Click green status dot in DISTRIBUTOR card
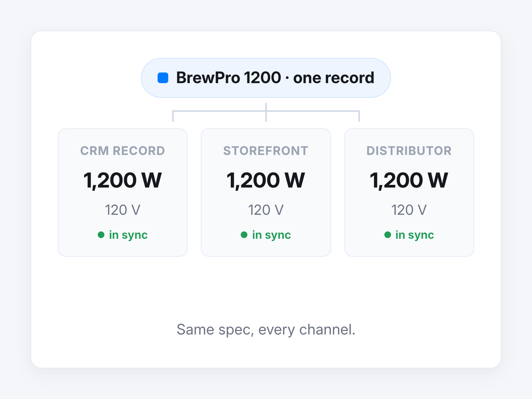Viewport: 532px width, 399px height. tap(387, 235)
